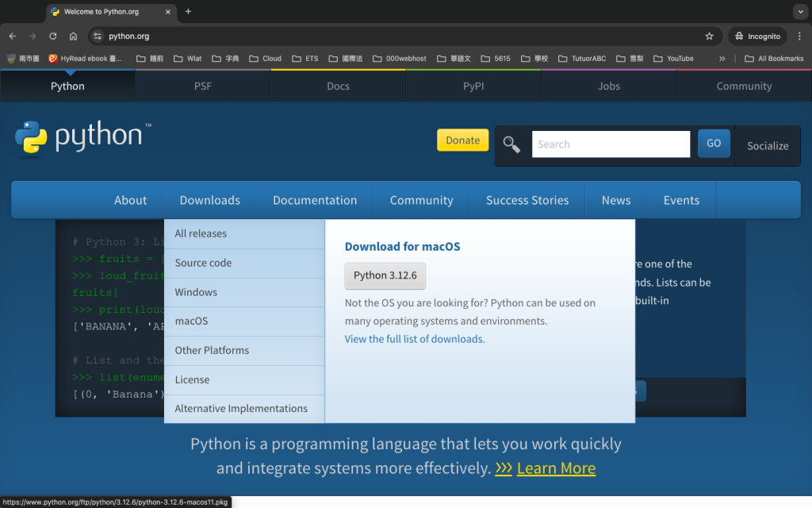This screenshot has height=508, width=812.
Task: Open the All Bookmarks folder
Action: point(774,59)
